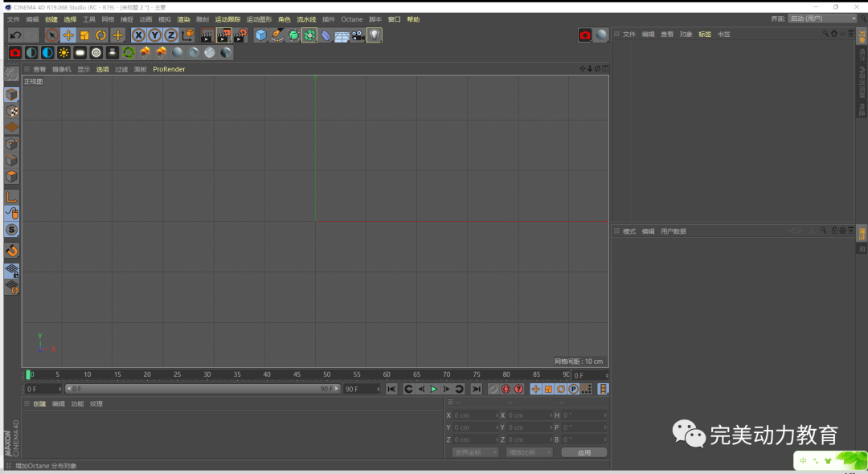
Task: Click the camera object icon in the toolbar
Action: click(358, 35)
